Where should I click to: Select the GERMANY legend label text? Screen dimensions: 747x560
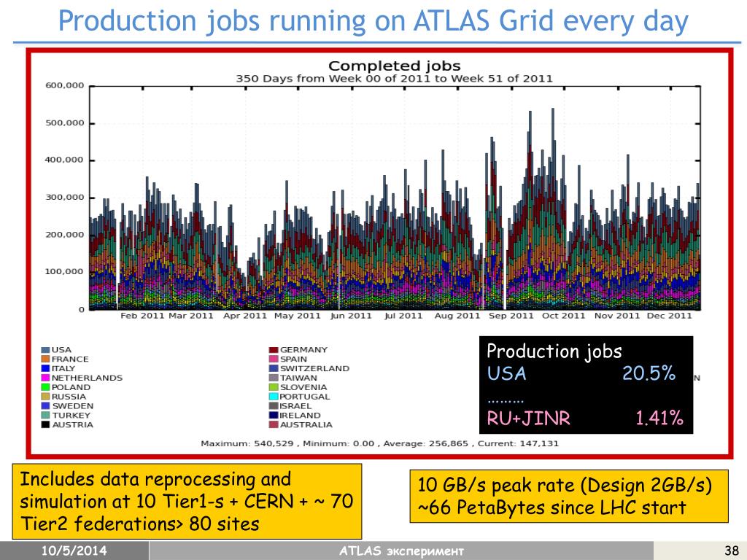pos(304,350)
